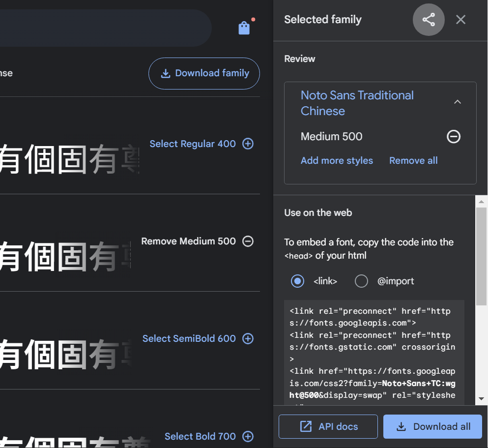Click the Select Regular 400 text
Screen dimensions: 488x448
(193, 144)
